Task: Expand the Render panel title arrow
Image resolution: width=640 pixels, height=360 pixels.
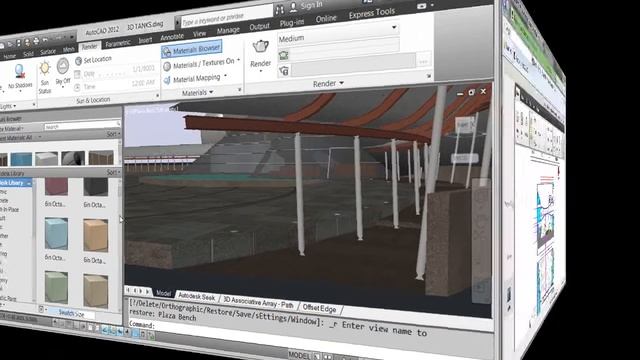Action: tap(341, 83)
